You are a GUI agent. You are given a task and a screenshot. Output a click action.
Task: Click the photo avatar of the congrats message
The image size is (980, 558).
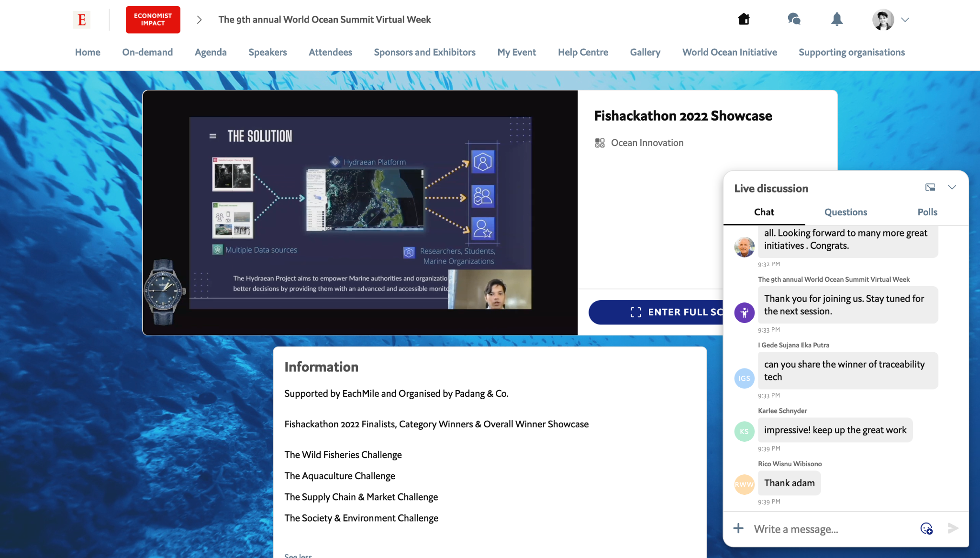744,246
